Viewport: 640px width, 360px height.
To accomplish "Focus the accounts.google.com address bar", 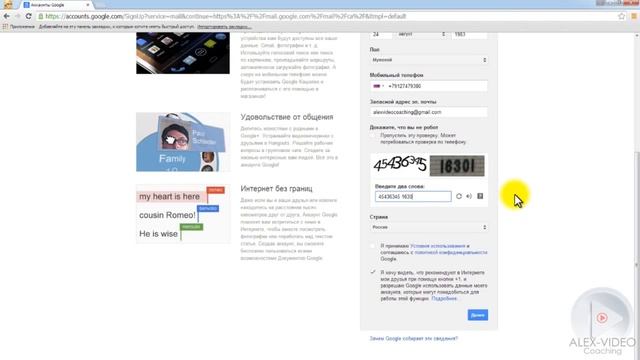I will click(327, 16).
